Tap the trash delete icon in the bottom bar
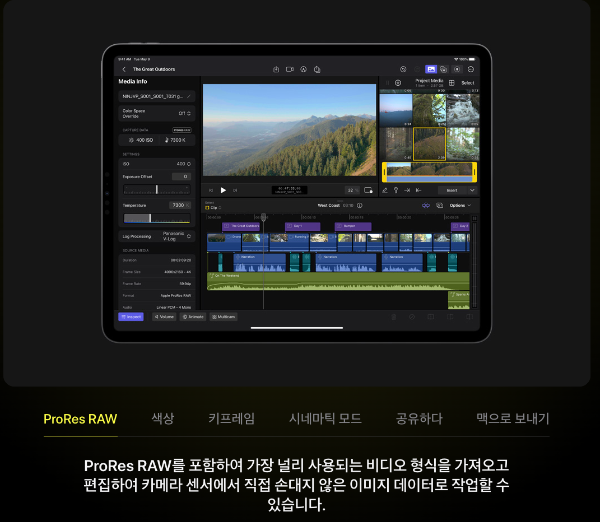Screen dimensions: 600x522 pos(393,317)
